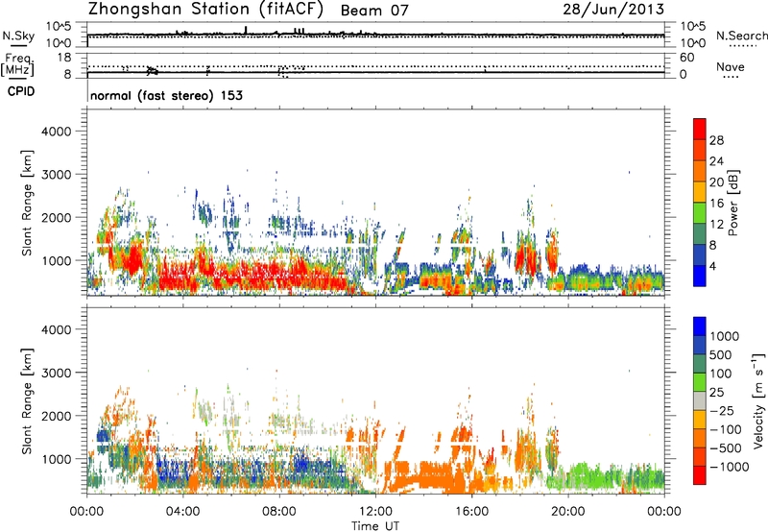Click the blue bottom of power colorbar
Screen dimensions: 768x532
pos(700,276)
